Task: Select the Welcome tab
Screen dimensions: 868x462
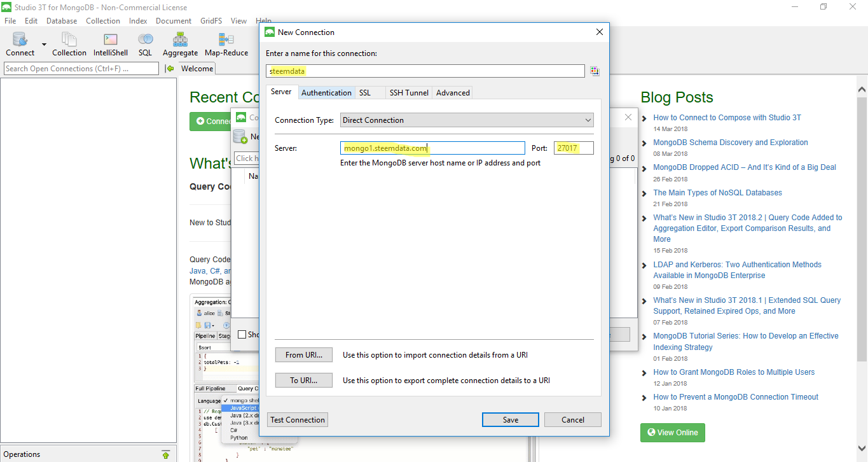Action: (197, 69)
